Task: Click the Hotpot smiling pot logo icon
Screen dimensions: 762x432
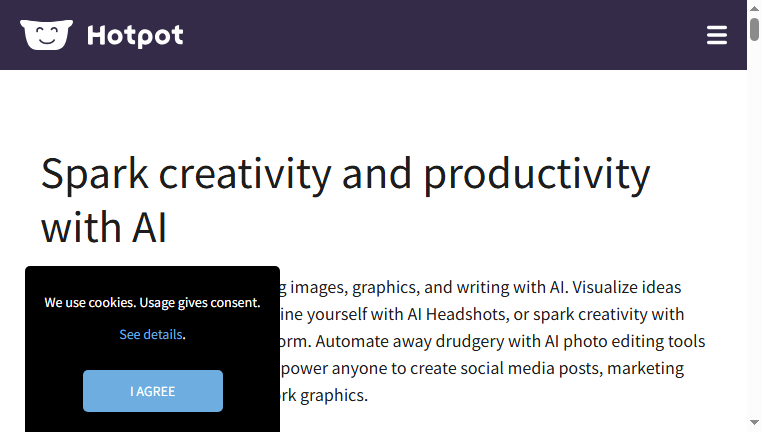Action: 47,35
